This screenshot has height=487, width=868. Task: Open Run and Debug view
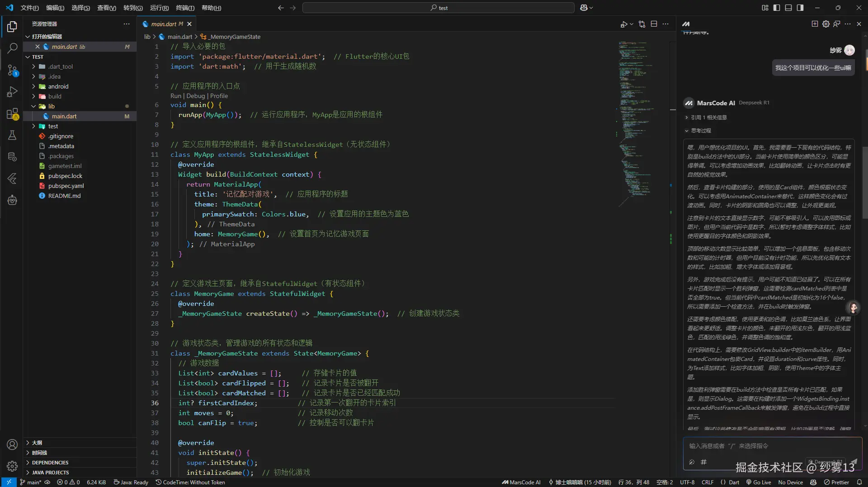click(x=12, y=92)
